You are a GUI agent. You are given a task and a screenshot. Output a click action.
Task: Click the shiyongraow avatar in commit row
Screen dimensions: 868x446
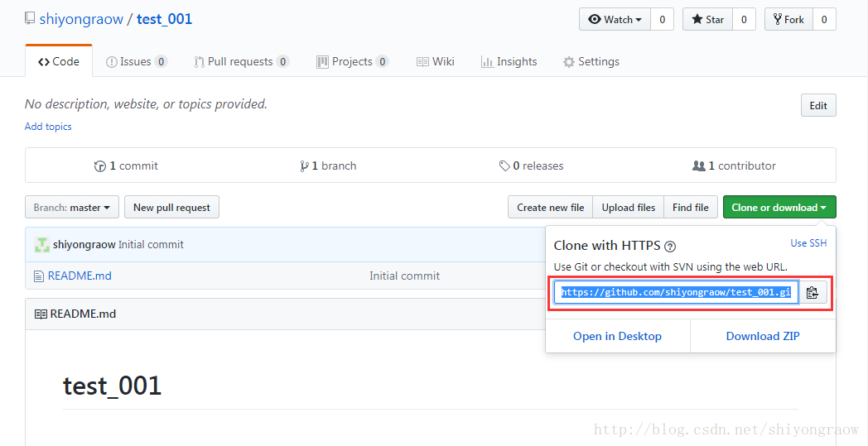pyautogui.click(x=42, y=245)
